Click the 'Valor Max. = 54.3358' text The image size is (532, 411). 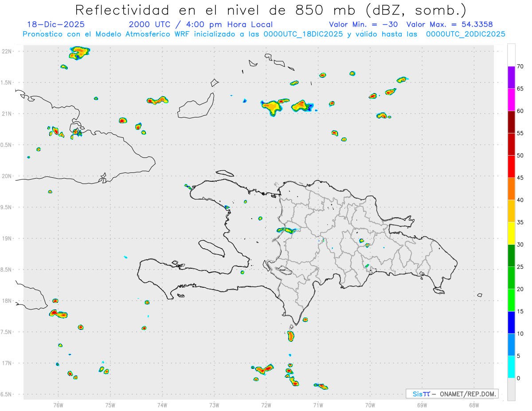point(450,24)
